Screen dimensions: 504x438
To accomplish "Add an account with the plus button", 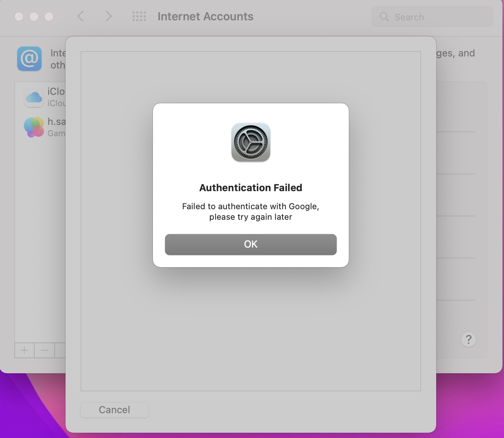I will (24, 350).
